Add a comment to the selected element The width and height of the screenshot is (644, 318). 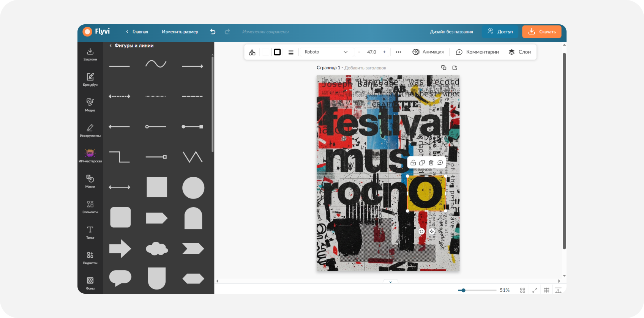(440, 163)
